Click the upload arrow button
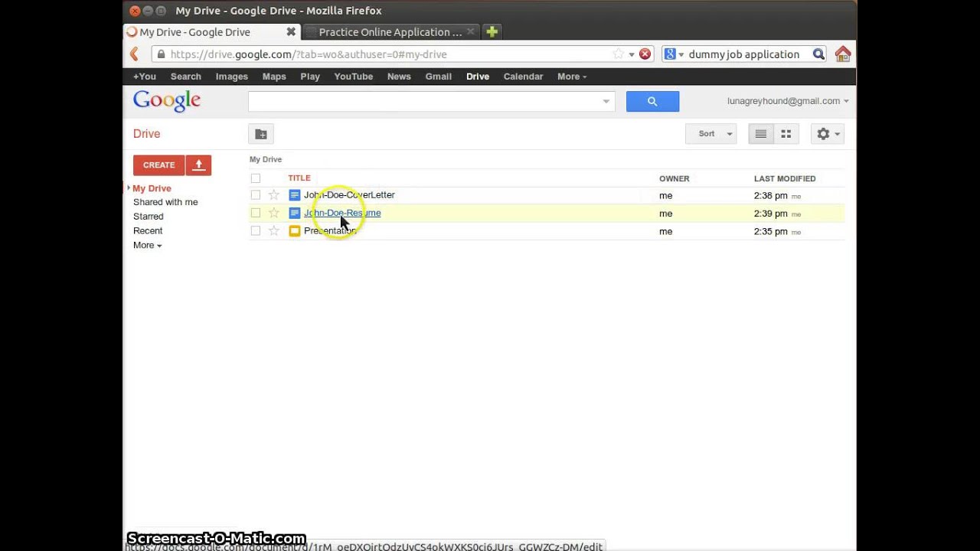The height and width of the screenshot is (551, 980). (198, 165)
